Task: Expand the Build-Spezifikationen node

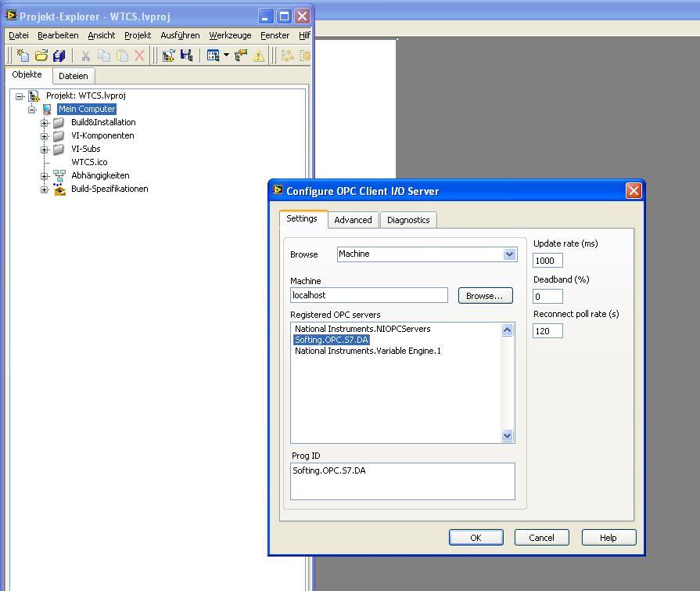Action: (x=45, y=189)
